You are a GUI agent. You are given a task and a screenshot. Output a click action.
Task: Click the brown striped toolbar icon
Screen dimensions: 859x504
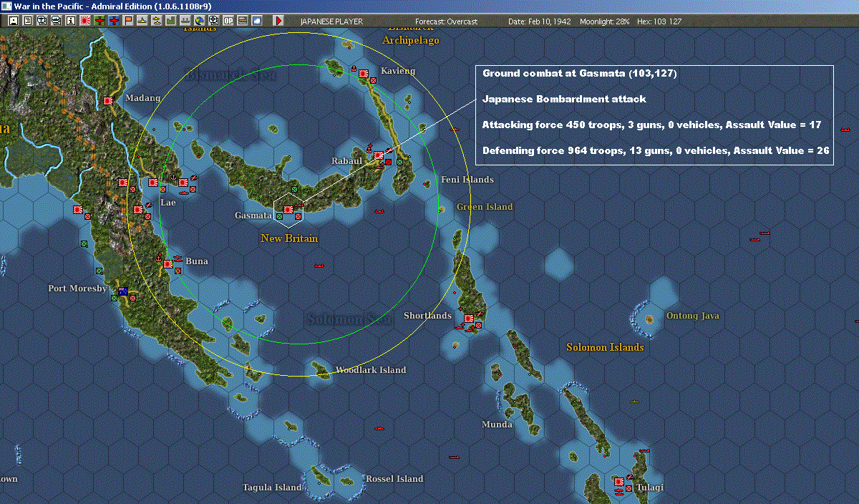coord(242,21)
